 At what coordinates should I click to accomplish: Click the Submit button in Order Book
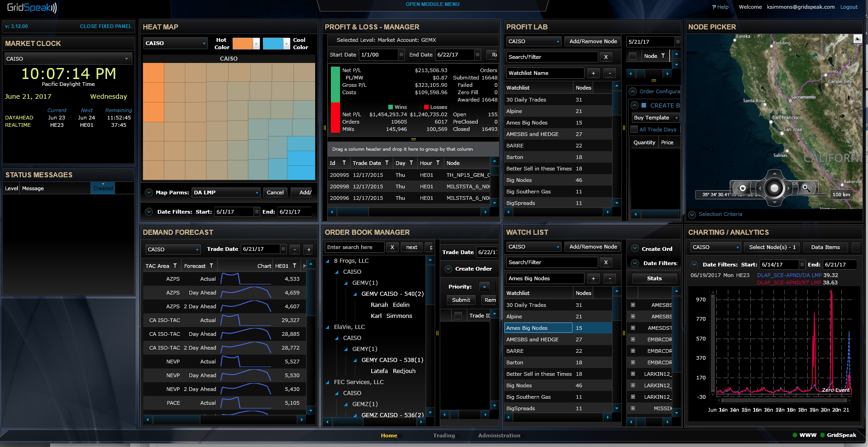[461, 300]
